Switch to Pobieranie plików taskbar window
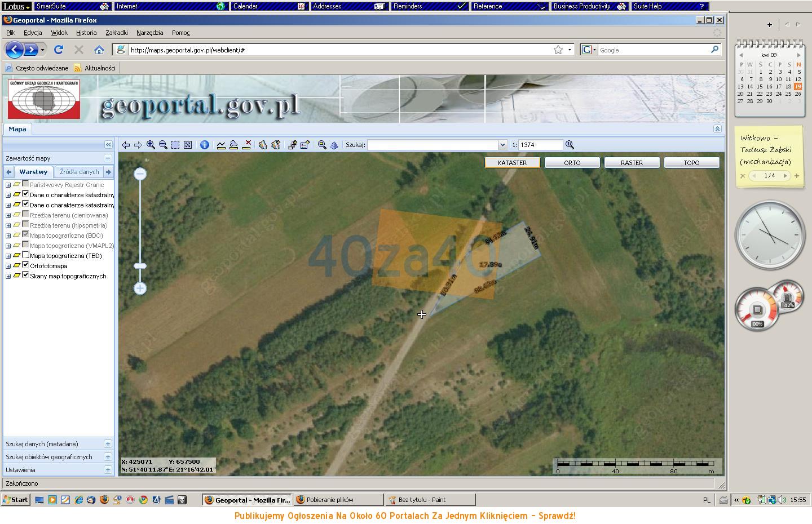Viewport: 812px width, 524px height. click(338, 499)
